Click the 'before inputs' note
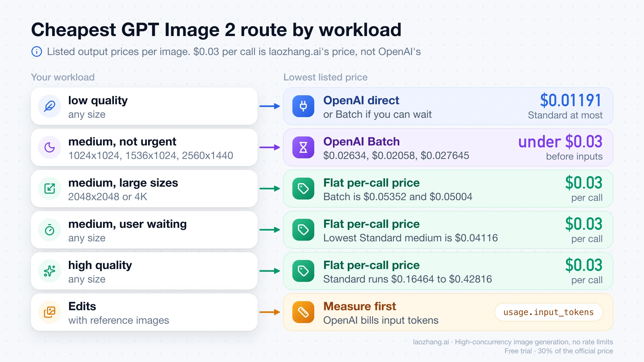Image resolution: width=644 pixels, height=362 pixels. tap(574, 156)
